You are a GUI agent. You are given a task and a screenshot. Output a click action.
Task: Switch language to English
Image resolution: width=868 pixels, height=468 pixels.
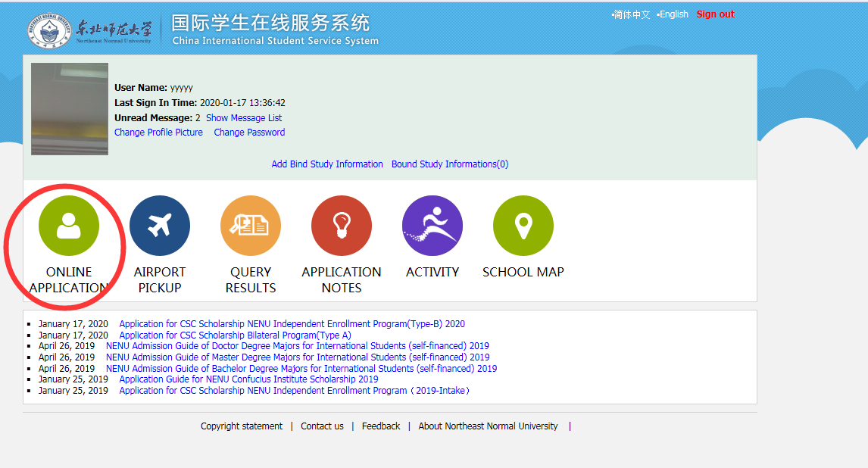[x=673, y=14]
